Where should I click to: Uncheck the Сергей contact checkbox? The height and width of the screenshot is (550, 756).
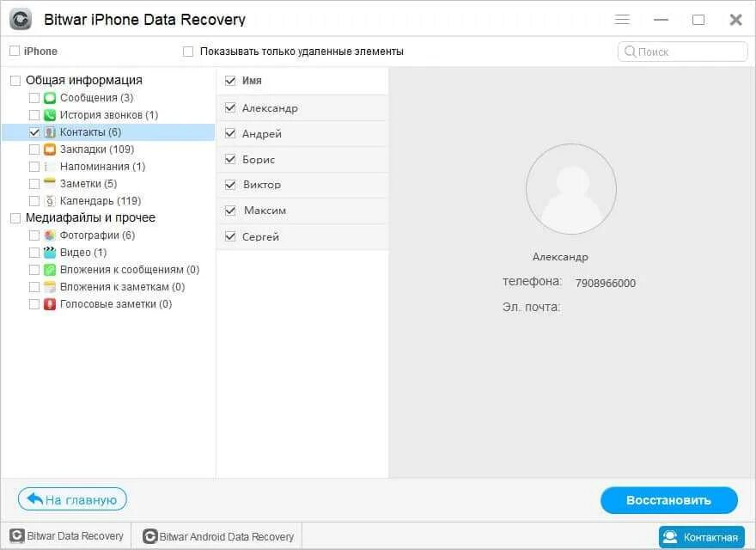tap(230, 236)
